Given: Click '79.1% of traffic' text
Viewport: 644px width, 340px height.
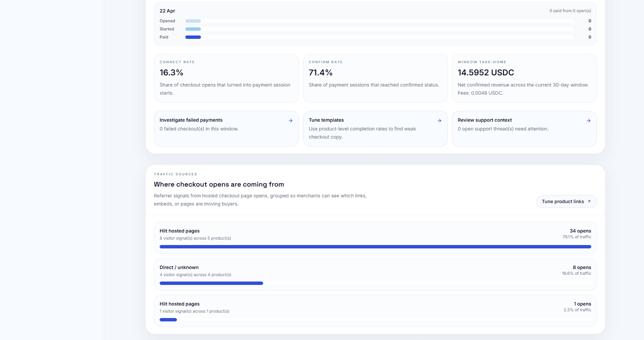Looking at the screenshot, I should 577,237.
